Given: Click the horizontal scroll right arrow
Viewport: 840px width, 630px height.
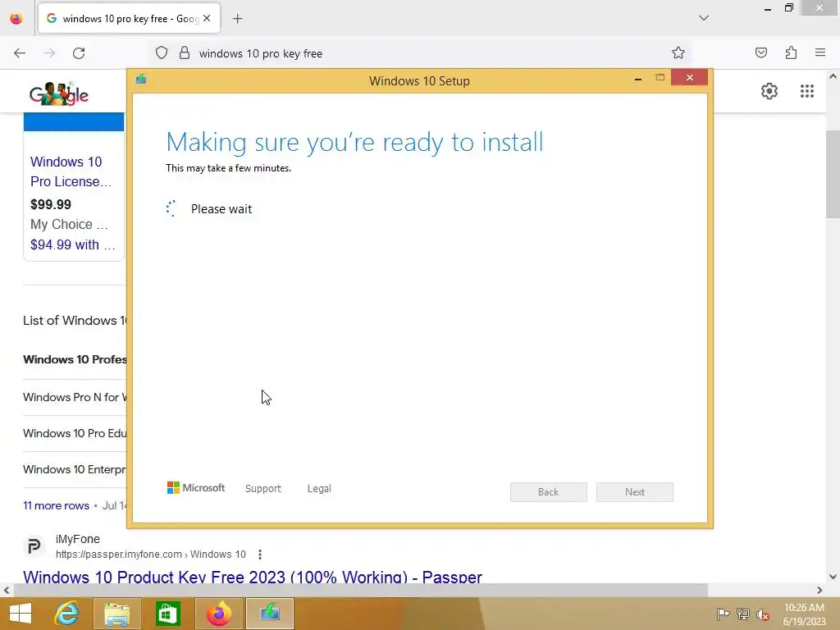Looking at the screenshot, I should point(819,591).
